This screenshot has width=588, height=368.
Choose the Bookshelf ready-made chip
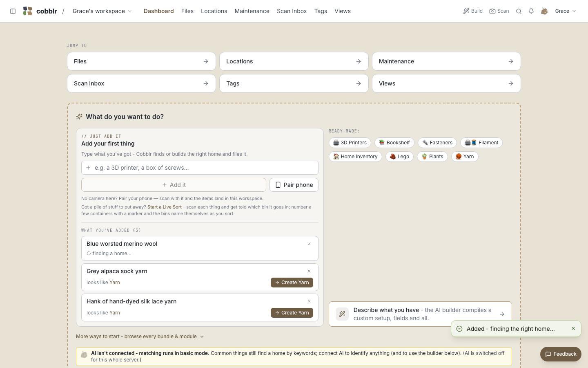click(x=394, y=143)
